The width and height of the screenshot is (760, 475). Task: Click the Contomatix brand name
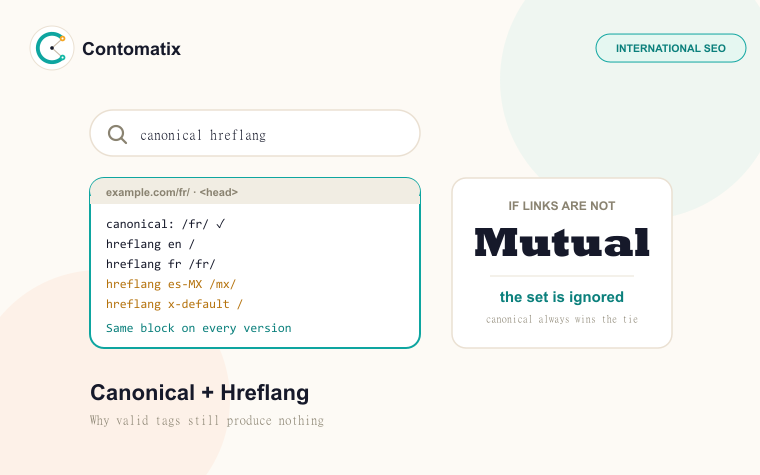coord(131,49)
